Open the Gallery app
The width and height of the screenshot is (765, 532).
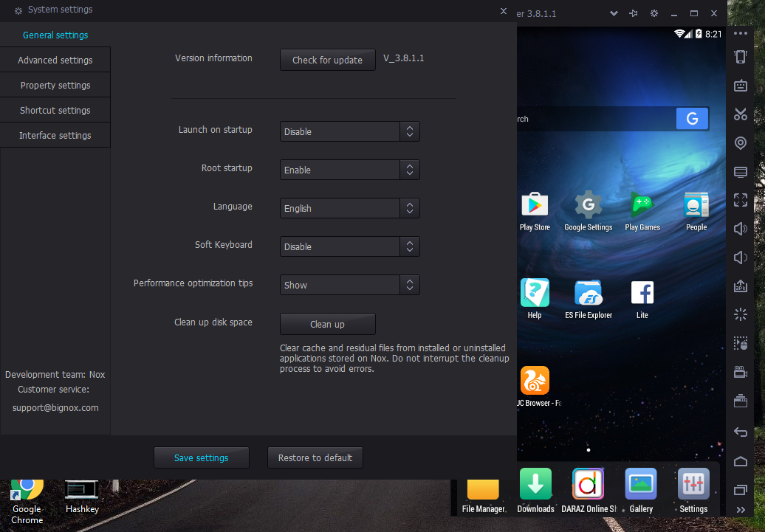[641, 484]
